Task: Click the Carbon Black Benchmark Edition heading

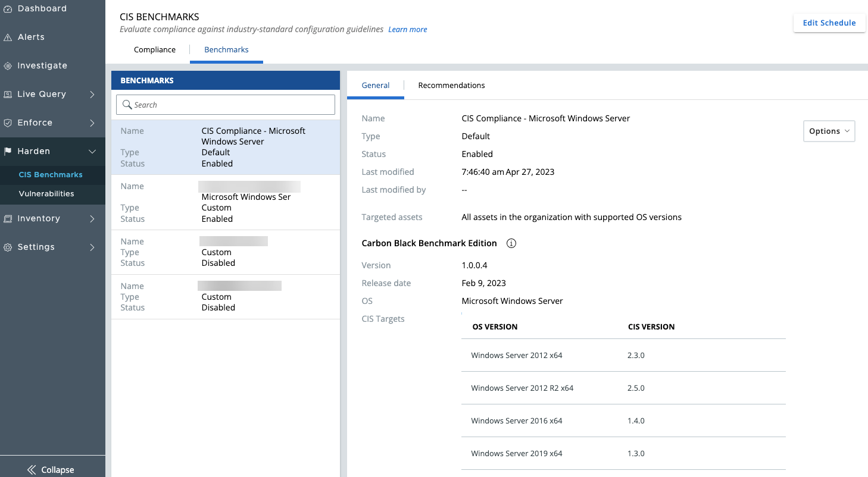Action: point(429,243)
